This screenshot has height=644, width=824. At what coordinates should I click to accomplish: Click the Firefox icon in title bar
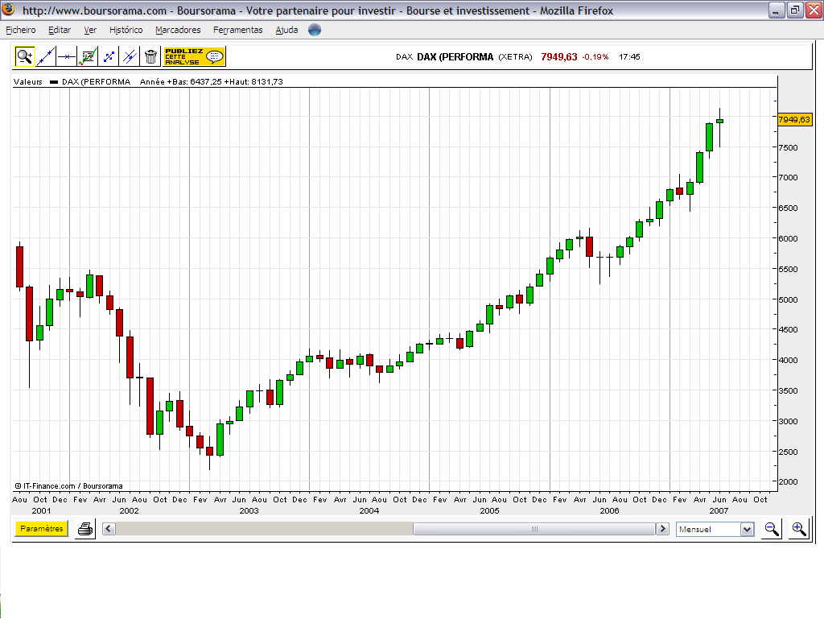[8, 10]
